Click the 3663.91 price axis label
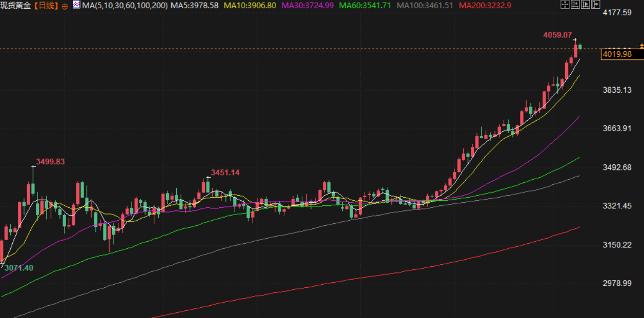644x318 pixels. tap(617, 129)
